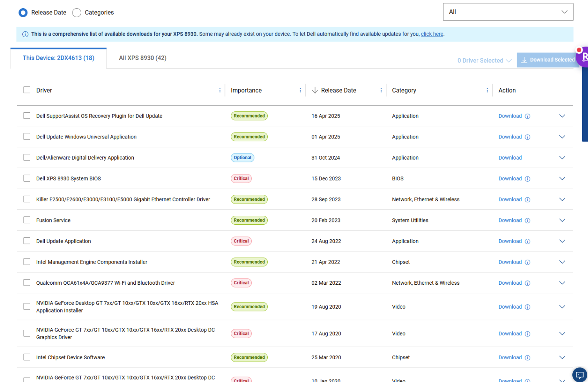Check Dell XPS 8930 System BIOS checkbox

point(27,178)
